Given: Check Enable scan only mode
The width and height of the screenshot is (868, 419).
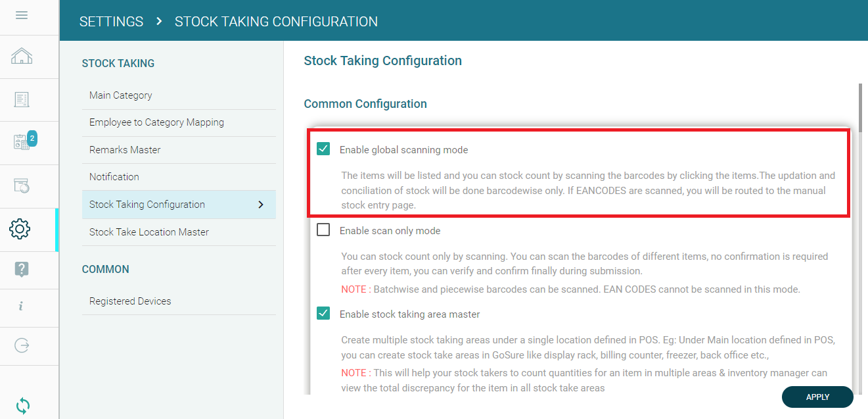Looking at the screenshot, I should pyautogui.click(x=323, y=230).
